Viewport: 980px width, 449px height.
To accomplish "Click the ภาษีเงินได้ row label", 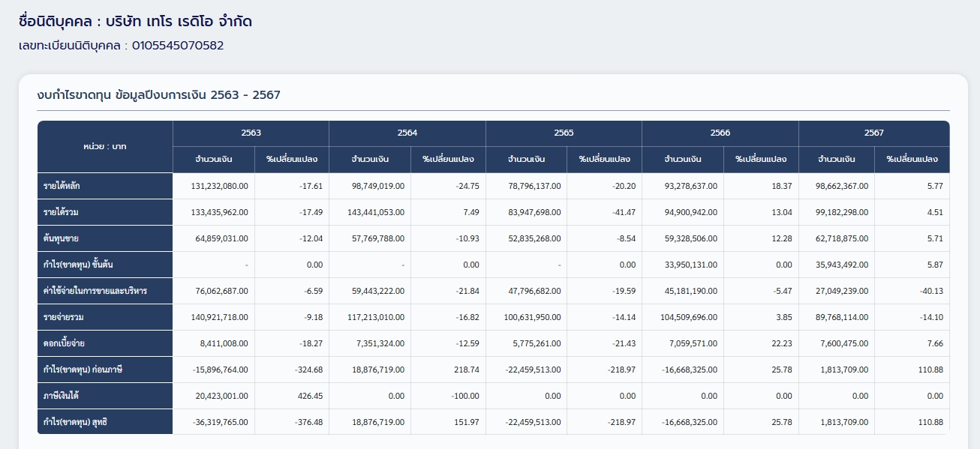I will click(x=61, y=396).
